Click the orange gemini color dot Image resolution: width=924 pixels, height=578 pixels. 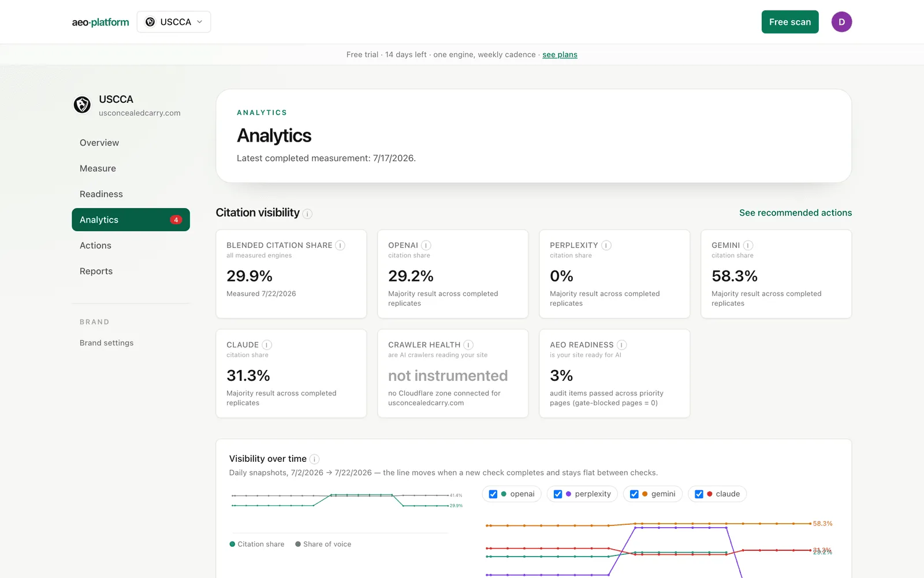point(645,494)
